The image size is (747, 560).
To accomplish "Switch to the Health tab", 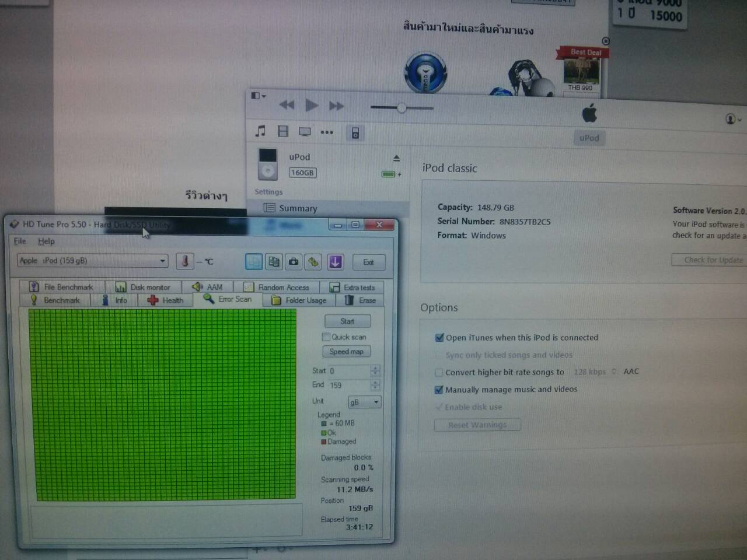I will (166, 300).
